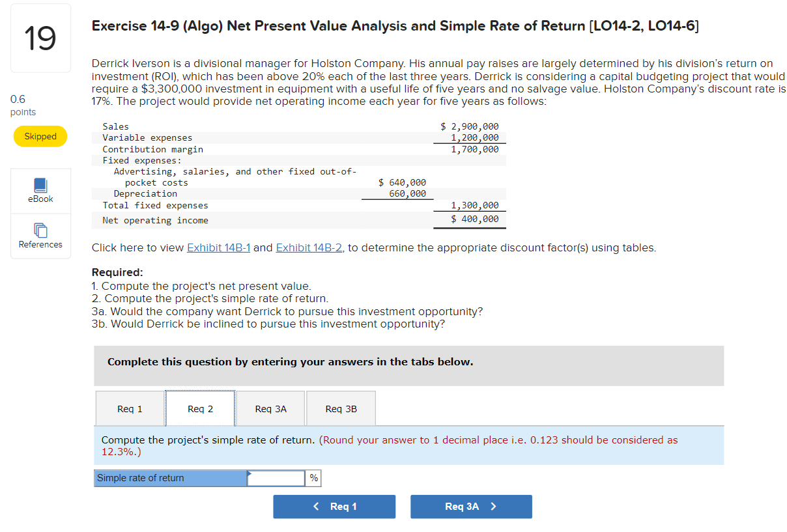The height and width of the screenshot is (532, 787).
Task: Select the Req 2 tab
Action: click(200, 409)
